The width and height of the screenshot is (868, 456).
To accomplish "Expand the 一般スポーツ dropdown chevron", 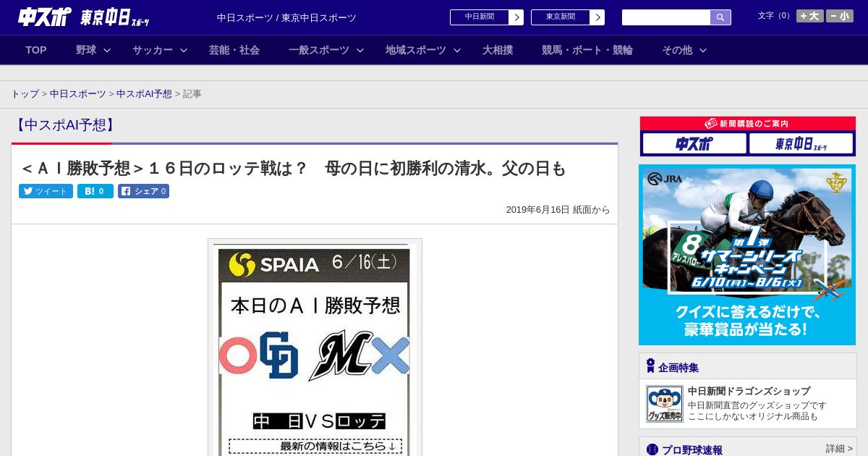I will click(x=360, y=50).
